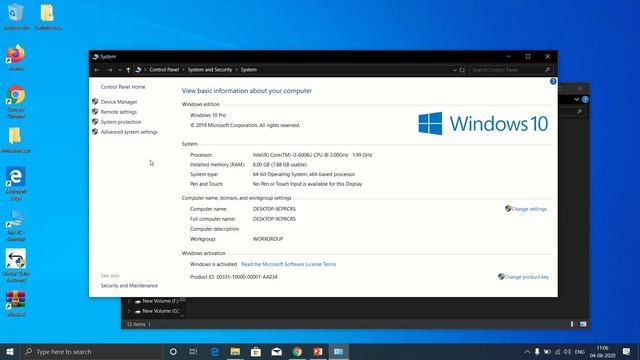
Task: Click the ENG language indicator
Action: tap(580, 351)
